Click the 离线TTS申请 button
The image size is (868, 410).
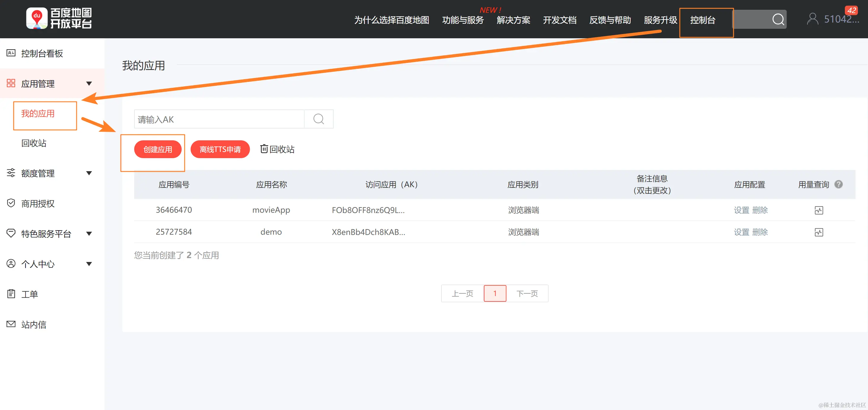click(x=220, y=149)
